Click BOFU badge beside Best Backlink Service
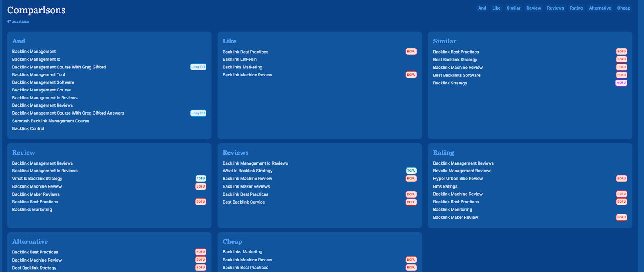Image resolution: width=644 pixels, height=272 pixels. [411, 202]
